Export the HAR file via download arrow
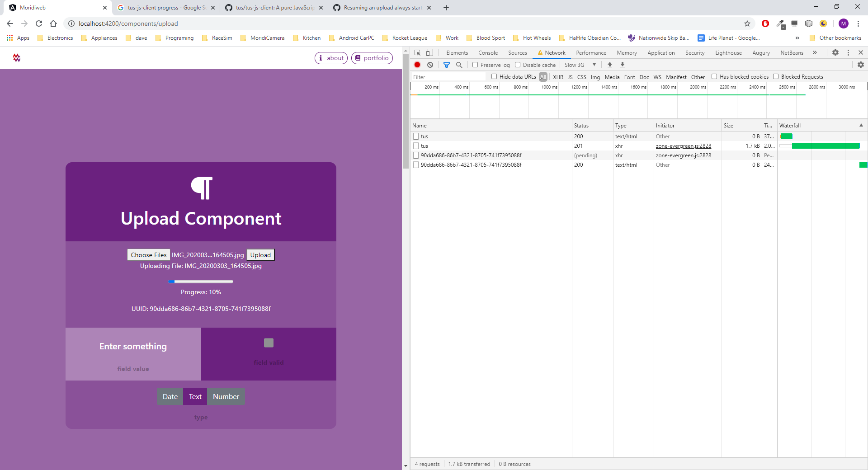The width and height of the screenshot is (868, 470). click(x=623, y=65)
